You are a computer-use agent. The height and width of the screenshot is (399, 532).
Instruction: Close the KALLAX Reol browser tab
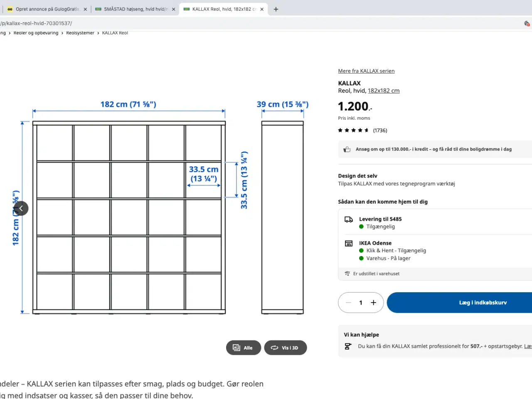coord(262,9)
